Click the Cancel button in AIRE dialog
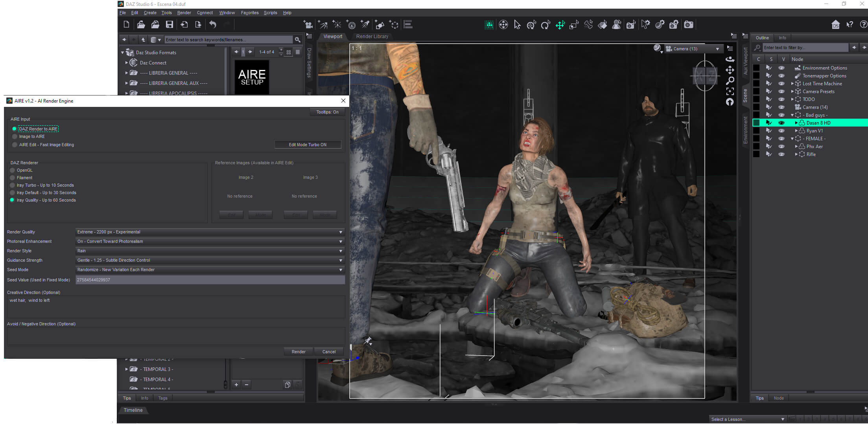Image resolution: width=868 pixels, height=424 pixels. (329, 352)
